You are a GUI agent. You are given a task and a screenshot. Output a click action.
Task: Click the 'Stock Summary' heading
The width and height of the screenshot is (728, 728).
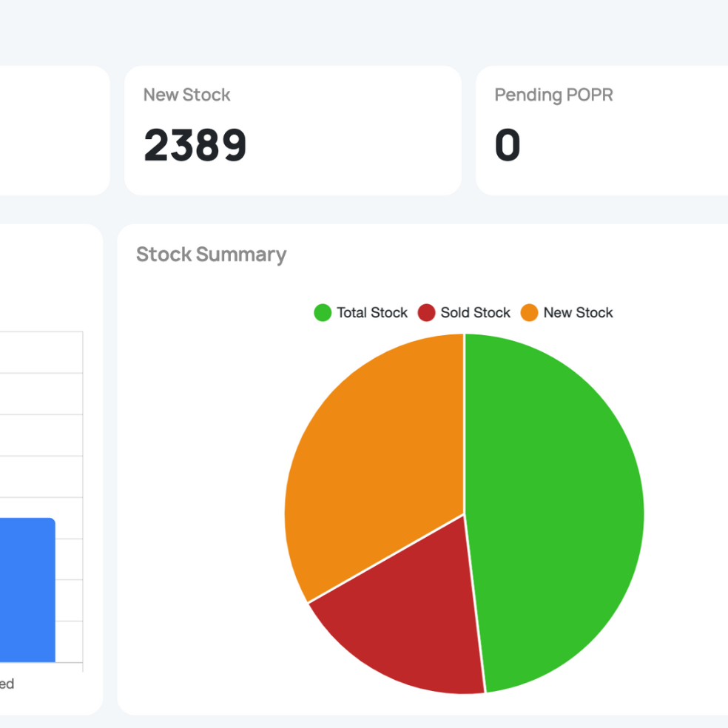211,255
